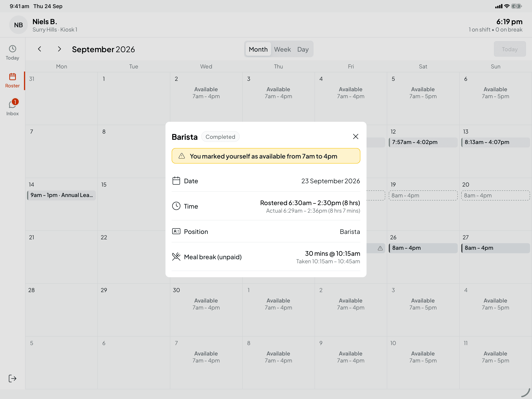Click the calendar icon beside Date
532x399 pixels.
click(x=176, y=181)
